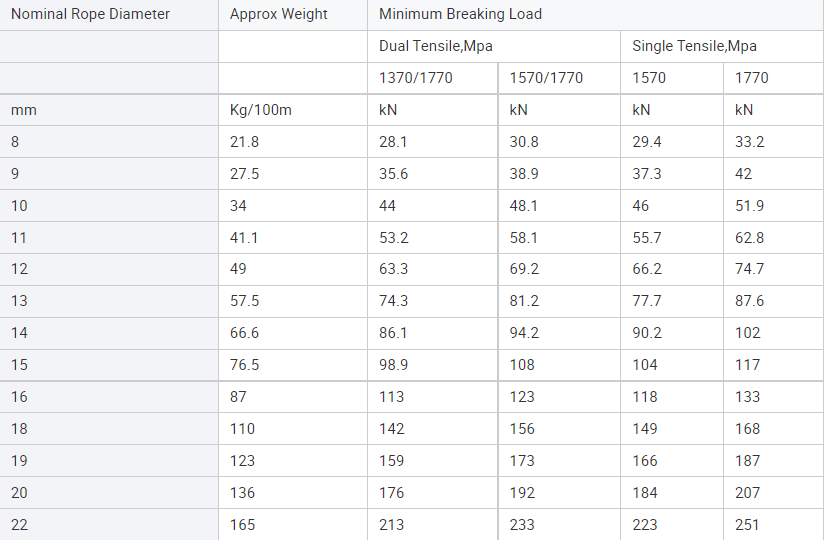Click the Single Tensile,Mpa subheader
The width and height of the screenshot is (824, 540).
pyautogui.click(x=694, y=46)
